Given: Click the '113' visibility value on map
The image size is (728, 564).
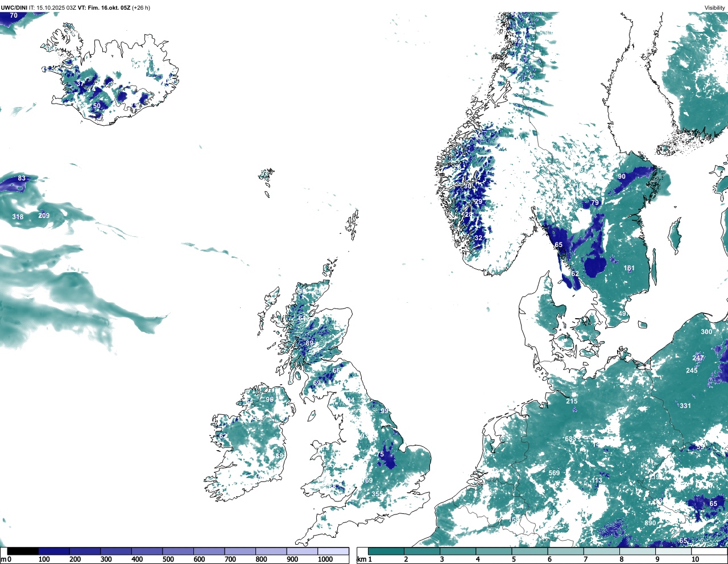Looking at the screenshot, I should click(x=596, y=480).
